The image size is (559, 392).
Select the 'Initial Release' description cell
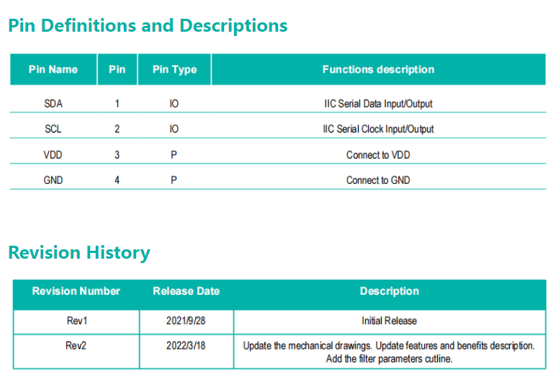[x=389, y=321]
